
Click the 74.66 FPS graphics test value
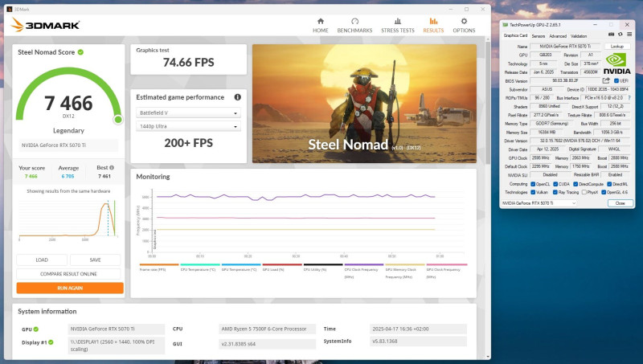click(x=189, y=63)
